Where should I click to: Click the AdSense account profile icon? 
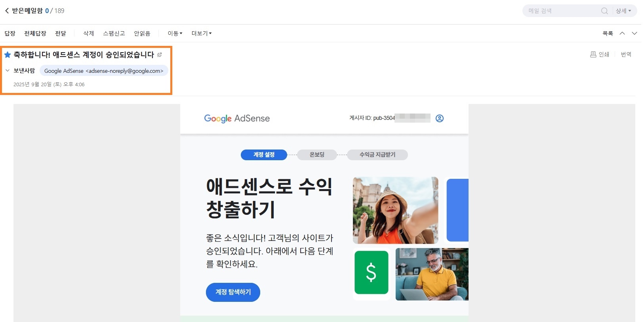439,118
